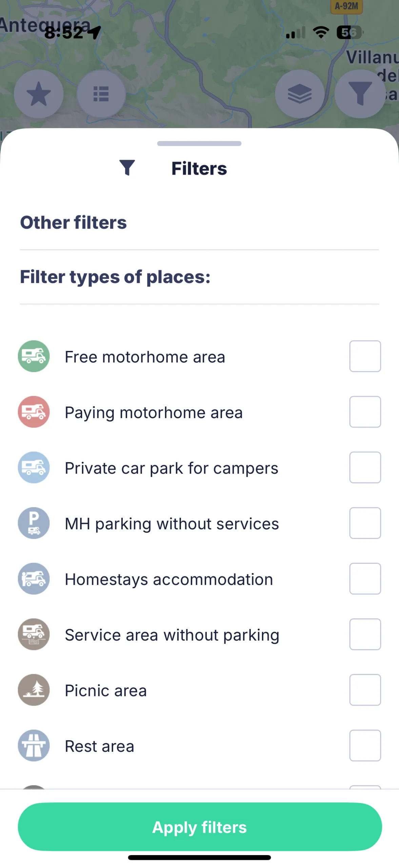Tap the funnel filter button on map
399x868 pixels.
tap(360, 94)
